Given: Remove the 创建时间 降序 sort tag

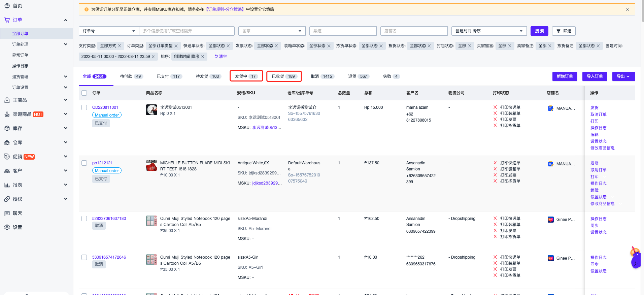Looking at the screenshot, I should coord(203,57).
